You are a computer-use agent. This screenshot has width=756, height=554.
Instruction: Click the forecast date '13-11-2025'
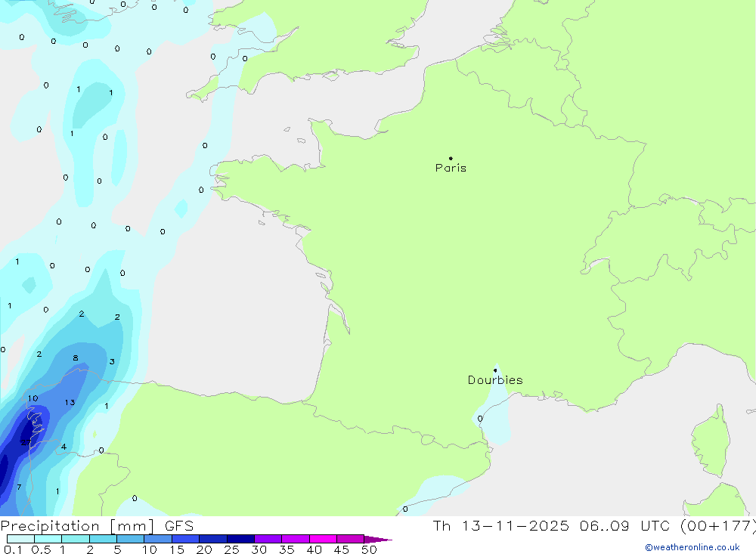click(x=515, y=526)
